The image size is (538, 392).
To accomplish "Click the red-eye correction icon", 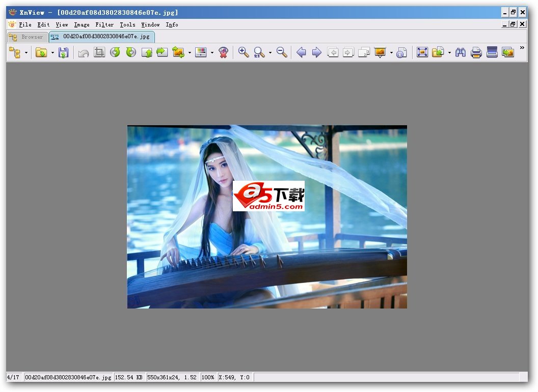I will pyautogui.click(x=223, y=52).
